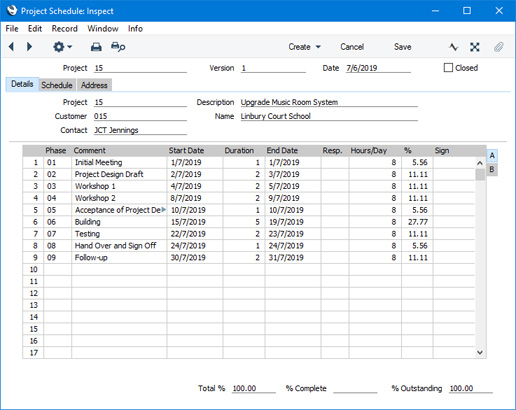Click the activity wave icon
This screenshot has height=410, width=516.
(453, 47)
